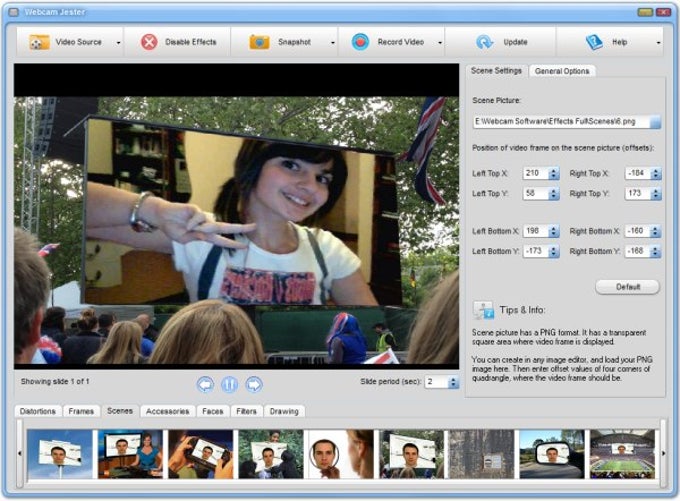This screenshot has width=680, height=501.
Task: Select the TV news anchor scene thumbnail
Action: [x=130, y=454]
